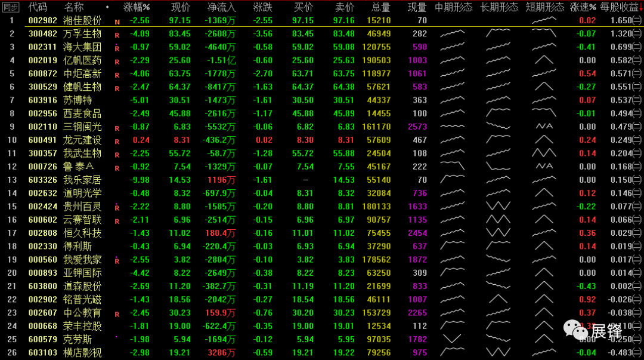Select the stock name 海大集团
This screenshot has width=644, height=360.
tap(82, 47)
